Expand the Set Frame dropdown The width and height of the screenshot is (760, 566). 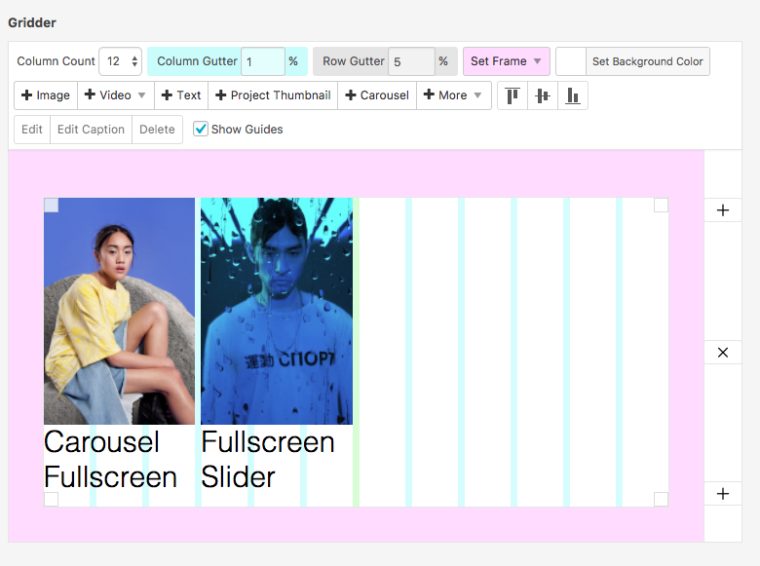506,61
